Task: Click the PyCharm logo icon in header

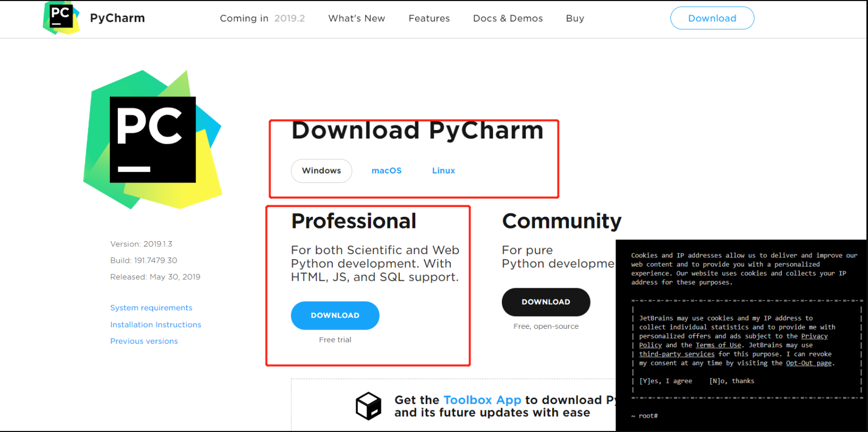Action: (61, 17)
